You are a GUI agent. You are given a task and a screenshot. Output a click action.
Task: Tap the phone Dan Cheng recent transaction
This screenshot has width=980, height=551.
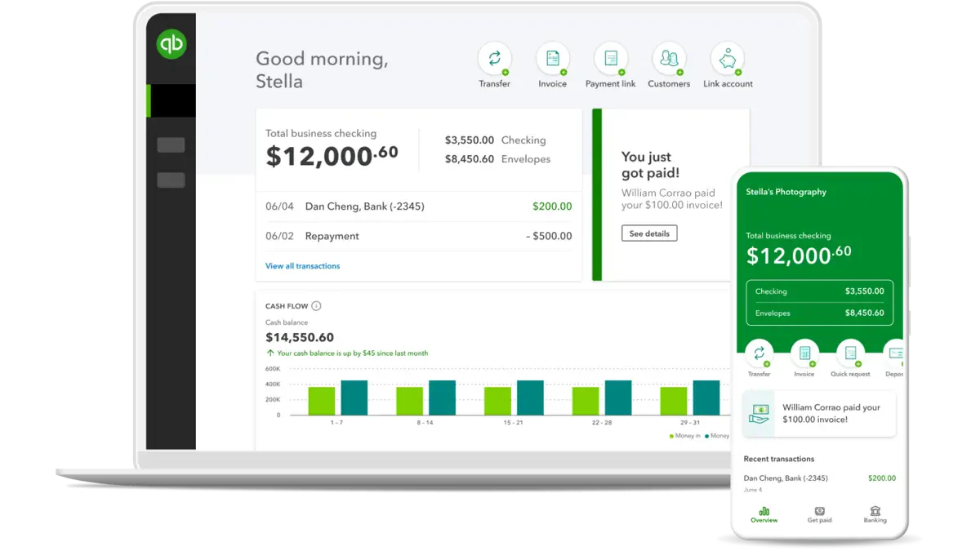click(820, 482)
